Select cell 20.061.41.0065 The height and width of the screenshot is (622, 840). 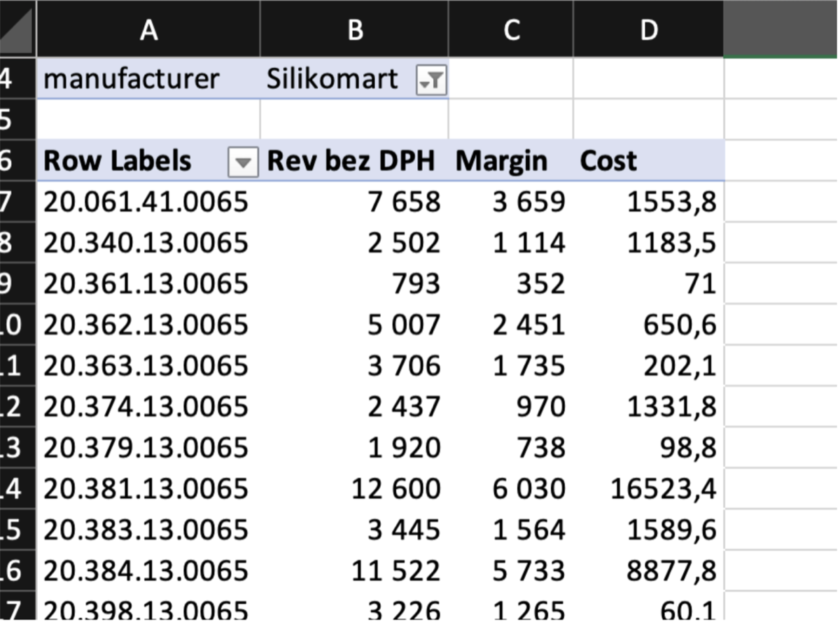pyautogui.click(x=148, y=202)
